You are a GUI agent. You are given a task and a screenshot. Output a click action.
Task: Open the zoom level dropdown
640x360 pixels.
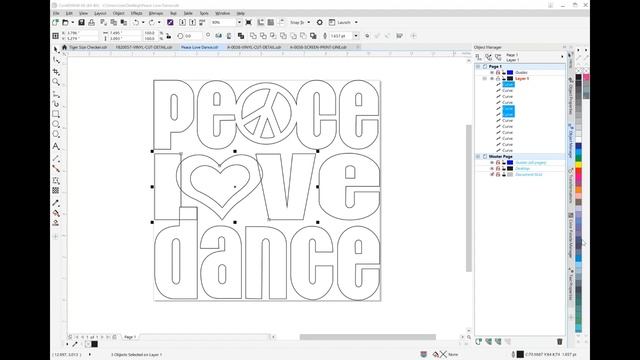pyautogui.click(x=239, y=22)
